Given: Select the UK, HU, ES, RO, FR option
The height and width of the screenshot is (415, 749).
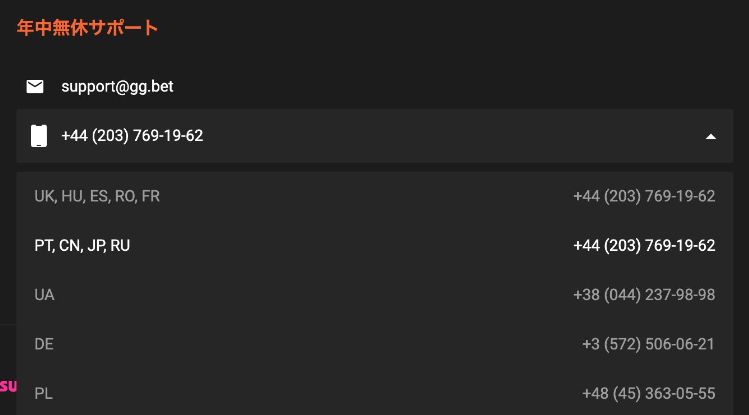Looking at the screenshot, I should 97,196.
